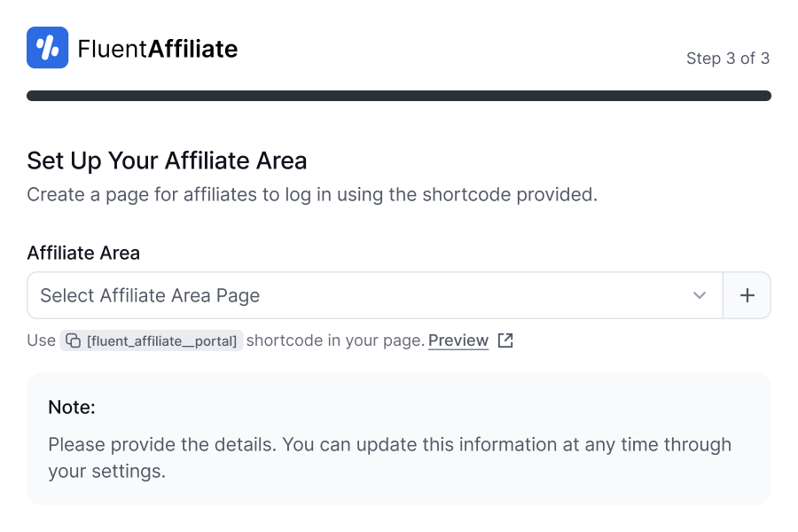Image resolution: width=798 pixels, height=532 pixels.
Task: Click the Step 3 of 3 indicator
Action: click(x=727, y=59)
